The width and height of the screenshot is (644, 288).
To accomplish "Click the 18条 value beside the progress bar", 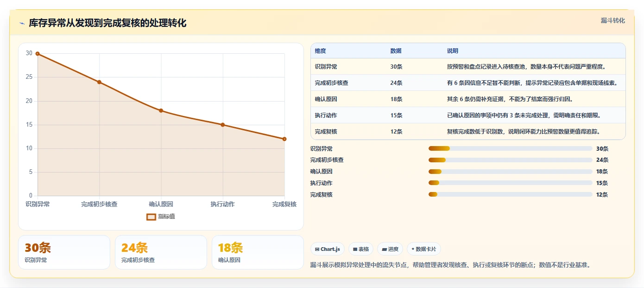I will tap(602, 172).
